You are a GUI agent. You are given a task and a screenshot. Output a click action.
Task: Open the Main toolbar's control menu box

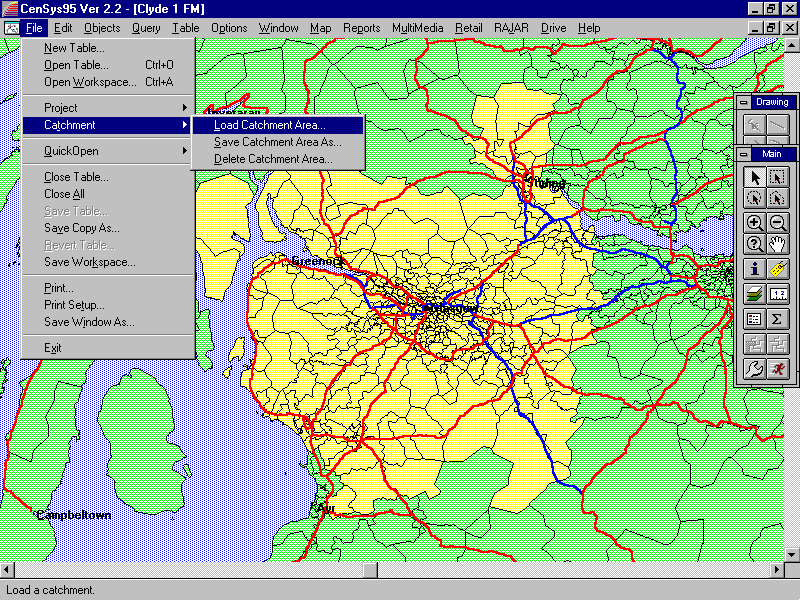[743, 154]
